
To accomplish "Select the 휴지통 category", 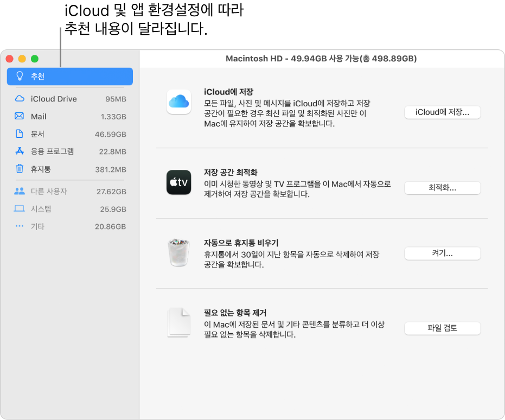I will (x=70, y=169).
